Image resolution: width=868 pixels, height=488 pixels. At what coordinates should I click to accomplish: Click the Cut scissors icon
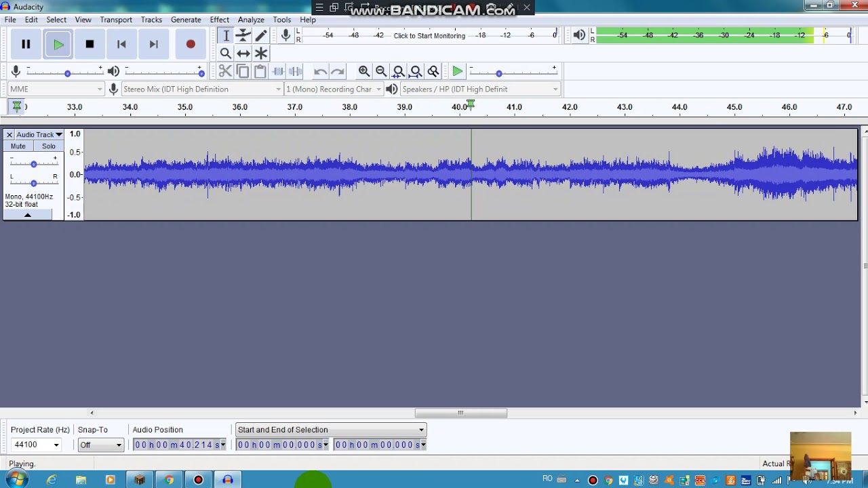[225, 71]
